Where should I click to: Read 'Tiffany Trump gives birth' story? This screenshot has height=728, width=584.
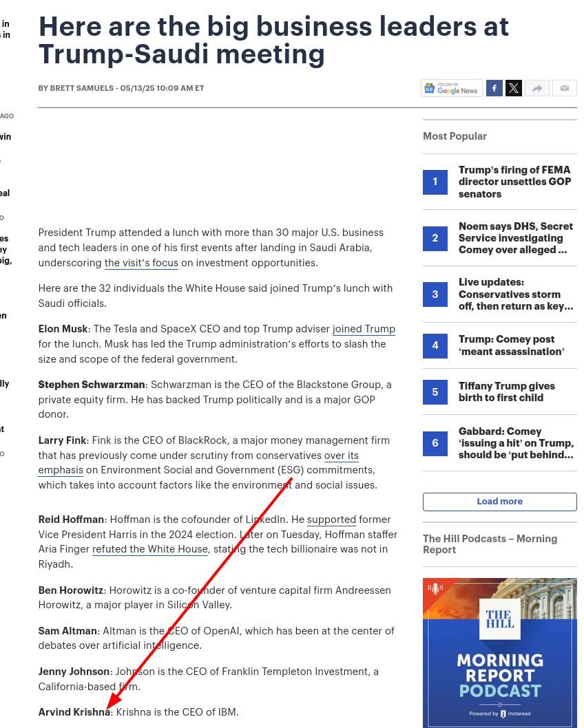[x=506, y=392]
